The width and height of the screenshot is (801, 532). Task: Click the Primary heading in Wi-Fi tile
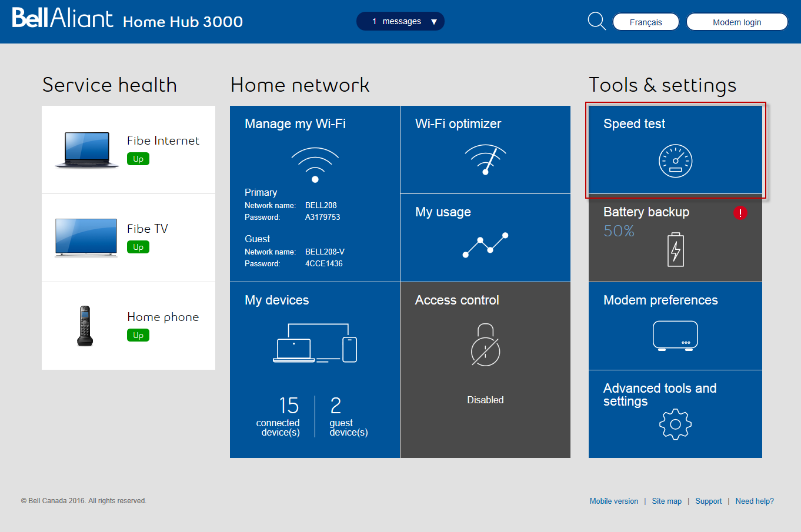261,192
